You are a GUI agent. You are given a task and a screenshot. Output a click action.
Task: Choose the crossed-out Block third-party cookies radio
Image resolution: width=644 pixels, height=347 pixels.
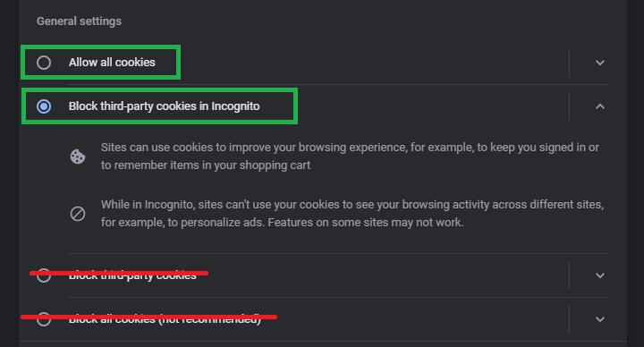pyautogui.click(x=44, y=275)
